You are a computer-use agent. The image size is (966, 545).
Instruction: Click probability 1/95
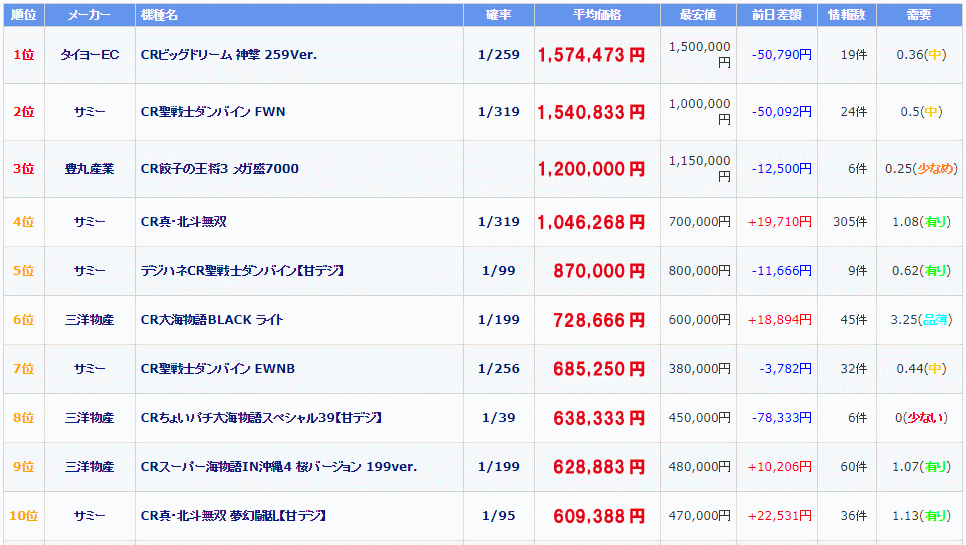[x=499, y=516]
